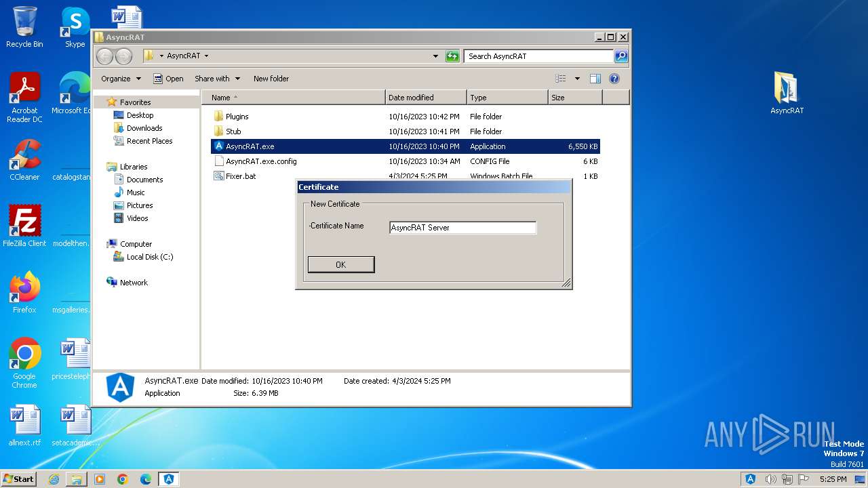Open Explorer help icon
Image resolution: width=868 pixels, height=488 pixels.
tap(614, 79)
